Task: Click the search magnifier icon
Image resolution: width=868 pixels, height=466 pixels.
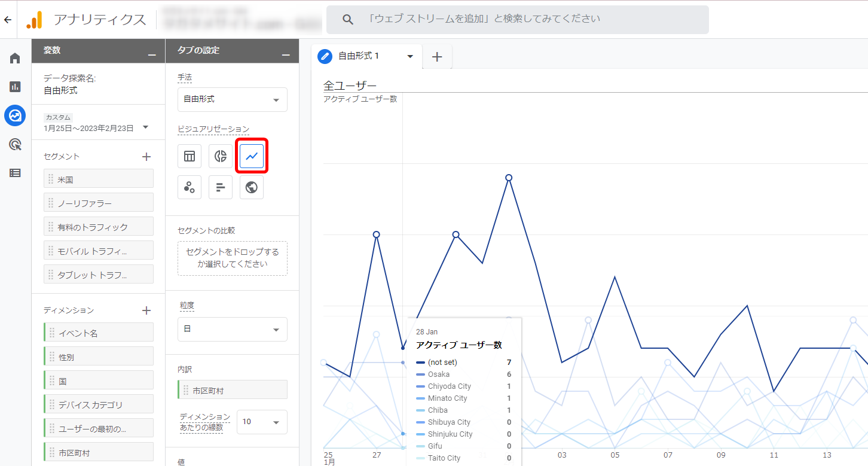Action: 348,20
